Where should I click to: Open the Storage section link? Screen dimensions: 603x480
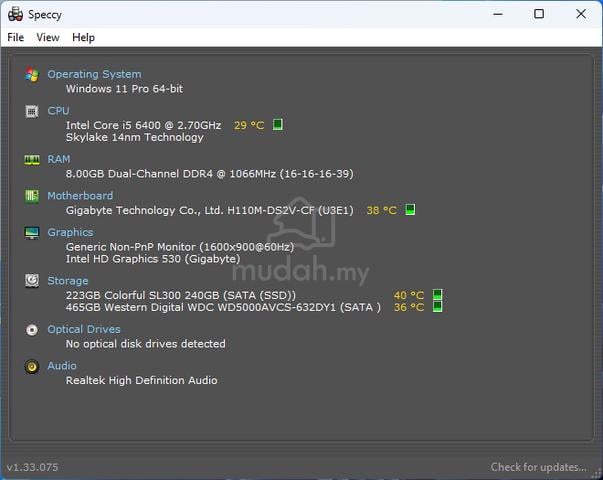click(x=68, y=281)
